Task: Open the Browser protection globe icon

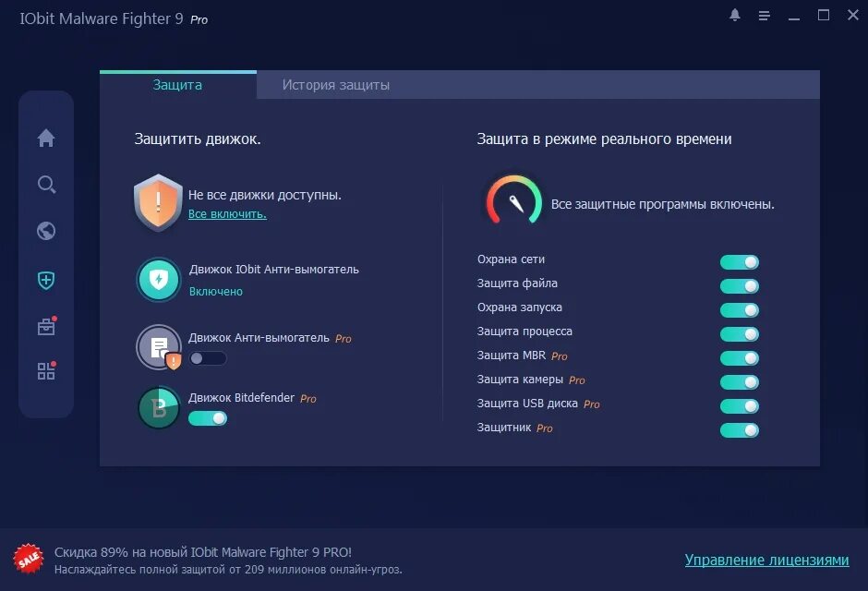Action: [x=46, y=231]
